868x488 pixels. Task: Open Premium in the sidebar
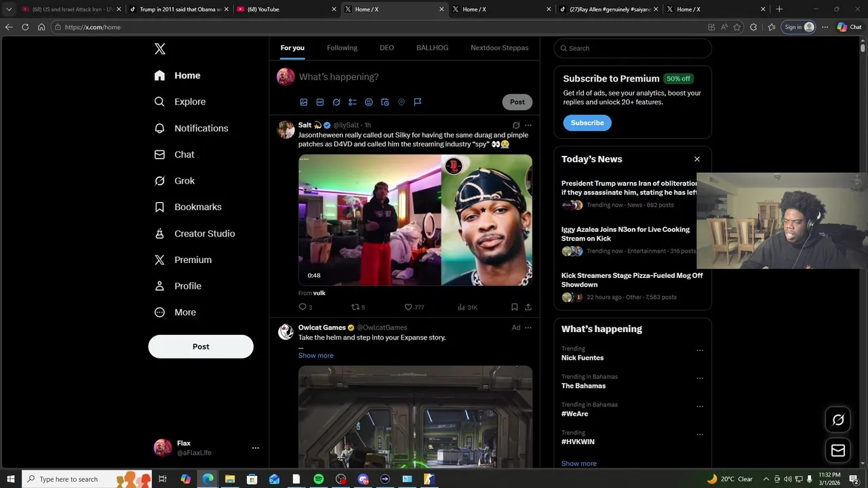[183, 260]
